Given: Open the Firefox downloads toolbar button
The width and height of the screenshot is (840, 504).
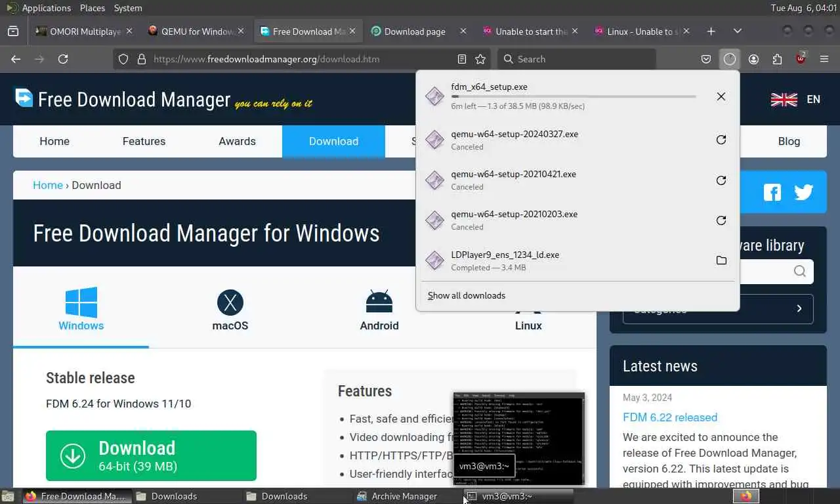Looking at the screenshot, I should click(x=730, y=59).
